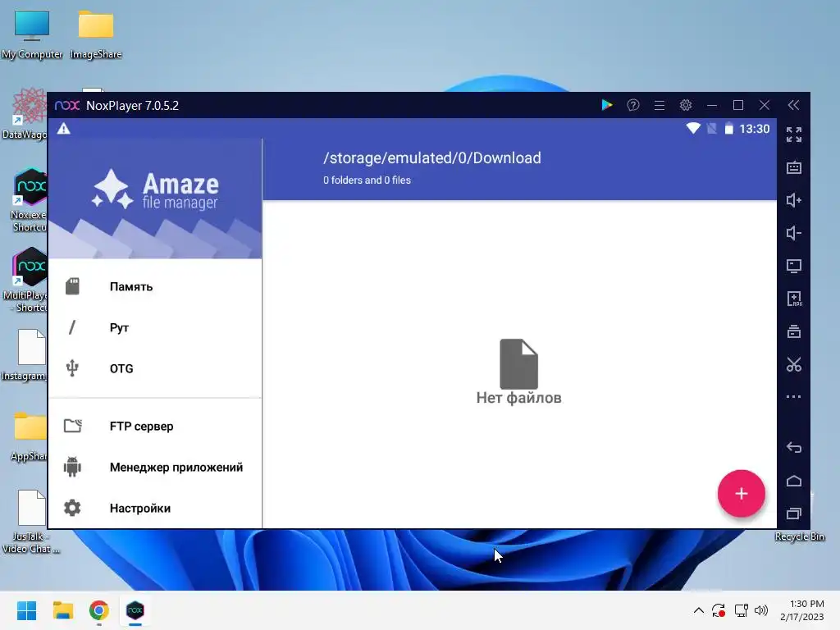
Task: Open Настройки in Amaze drawer
Action: (155, 509)
